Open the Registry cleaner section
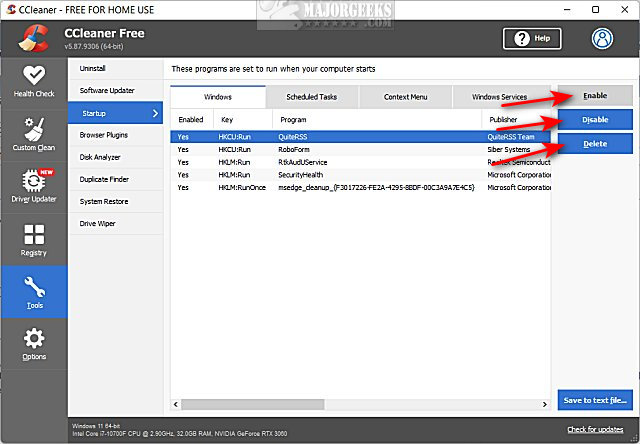Screen dimensions: 640x444 click(x=34, y=240)
